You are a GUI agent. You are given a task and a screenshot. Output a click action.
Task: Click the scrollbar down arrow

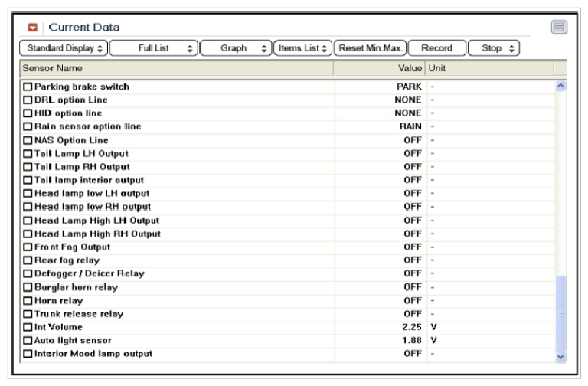coord(560,357)
